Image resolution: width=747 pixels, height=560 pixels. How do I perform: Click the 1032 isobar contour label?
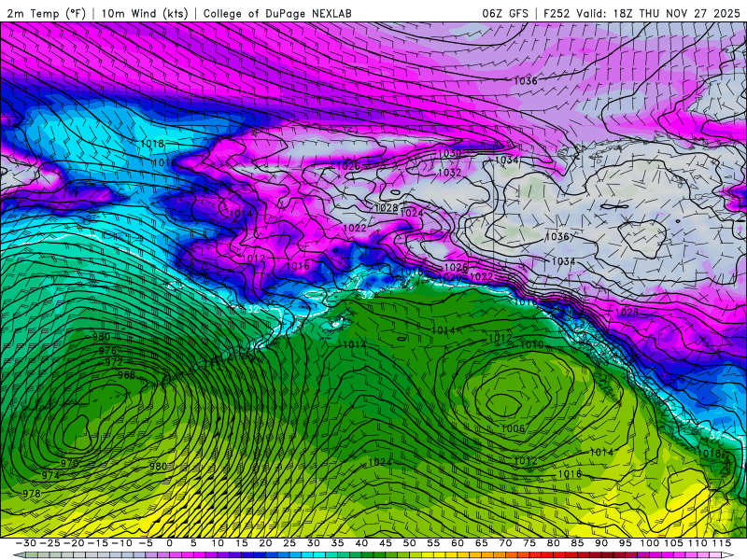(x=449, y=173)
